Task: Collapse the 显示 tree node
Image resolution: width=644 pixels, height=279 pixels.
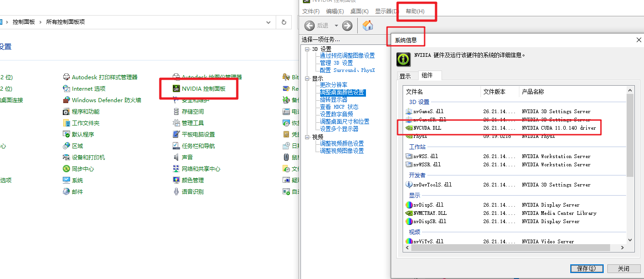Action: click(x=307, y=78)
